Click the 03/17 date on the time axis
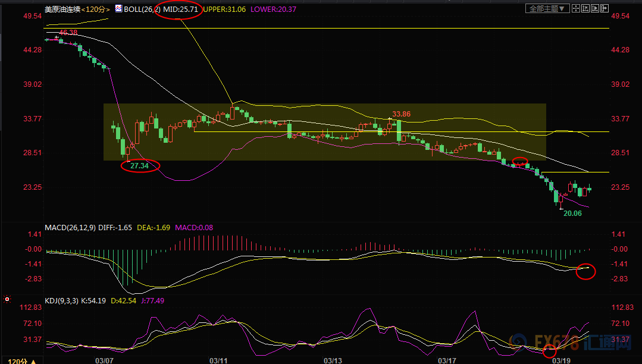 coord(447,360)
